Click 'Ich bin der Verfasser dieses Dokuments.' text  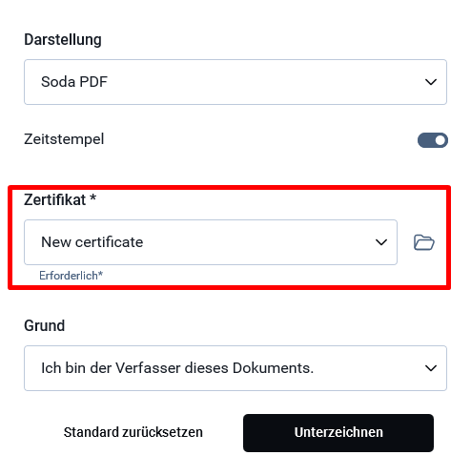pyautogui.click(x=177, y=368)
